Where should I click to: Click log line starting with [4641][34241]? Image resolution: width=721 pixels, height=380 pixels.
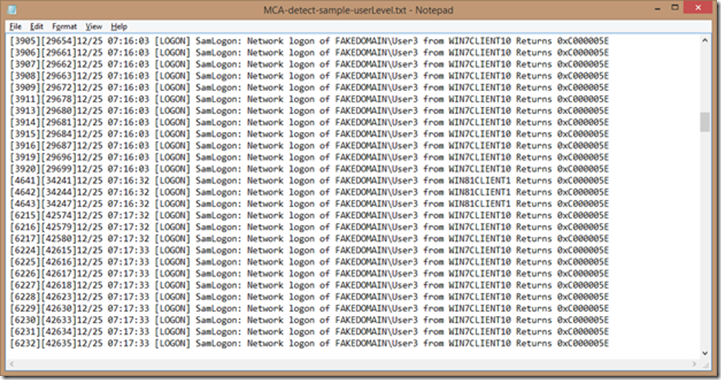[x=309, y=180]
